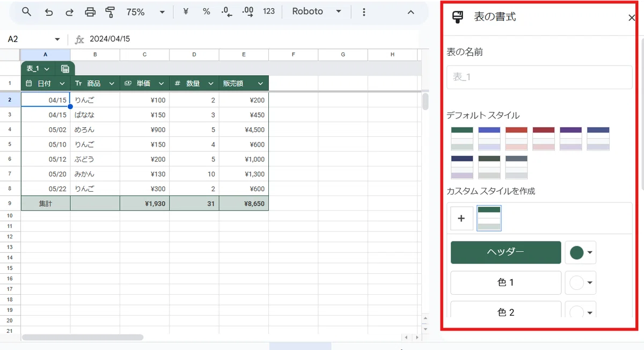The height and width of the screenshot is (350, 644).
Task: Open the header color picker dropdown
Action: [581, 252]
